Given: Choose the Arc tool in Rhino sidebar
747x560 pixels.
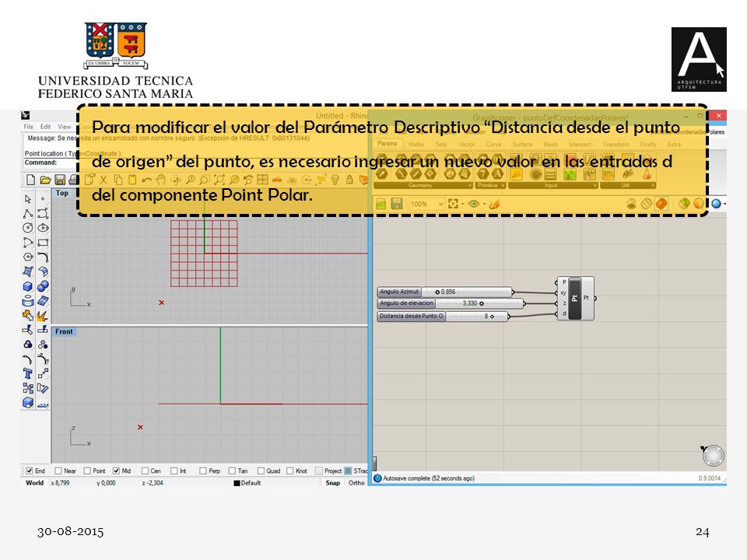Looking at the screenshot, I should click(28, 243).
